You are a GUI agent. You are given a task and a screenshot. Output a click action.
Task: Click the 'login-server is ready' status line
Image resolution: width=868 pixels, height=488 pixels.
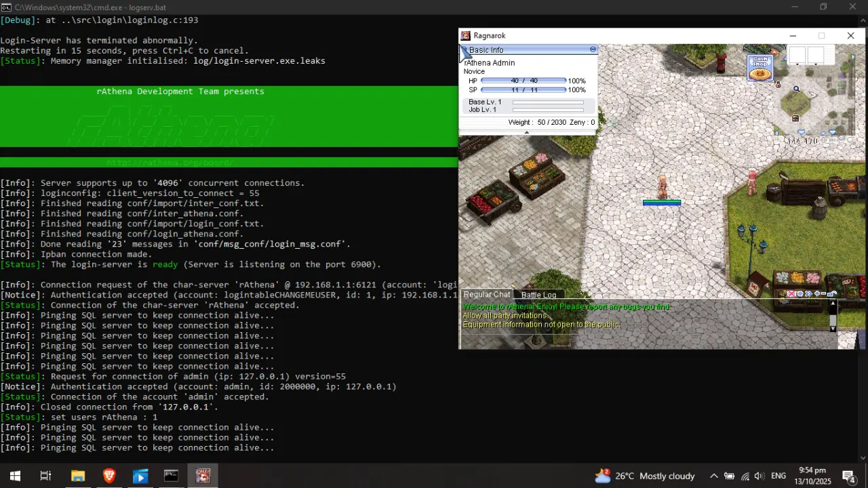191,264
